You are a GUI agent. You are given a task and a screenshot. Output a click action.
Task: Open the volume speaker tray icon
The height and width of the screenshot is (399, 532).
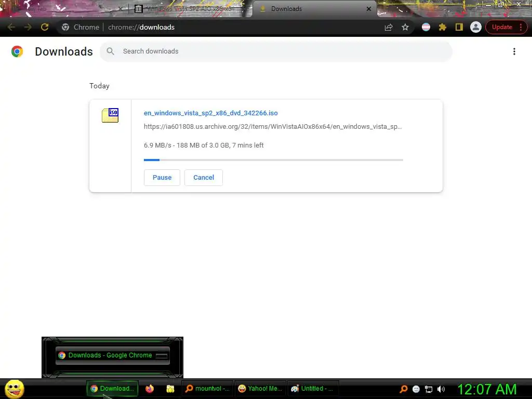click(x=441, y=389)
